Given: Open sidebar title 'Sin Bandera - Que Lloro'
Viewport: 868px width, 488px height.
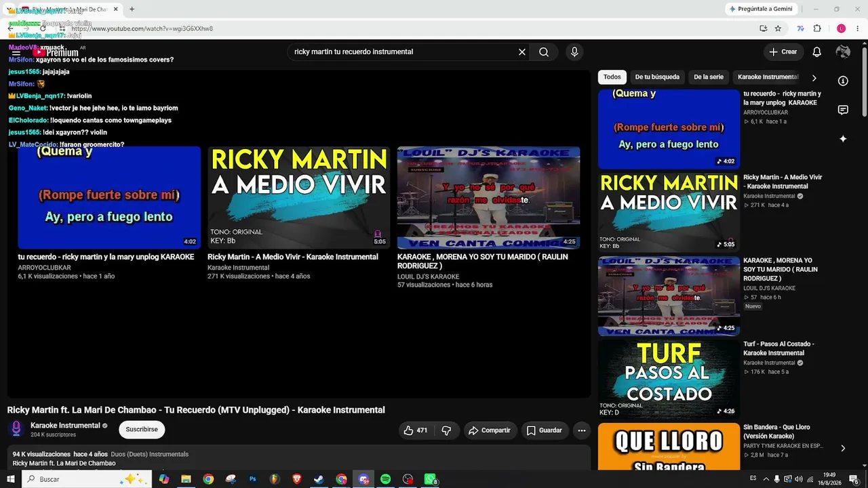Looking at the screenshot, I should coord(776,432).
